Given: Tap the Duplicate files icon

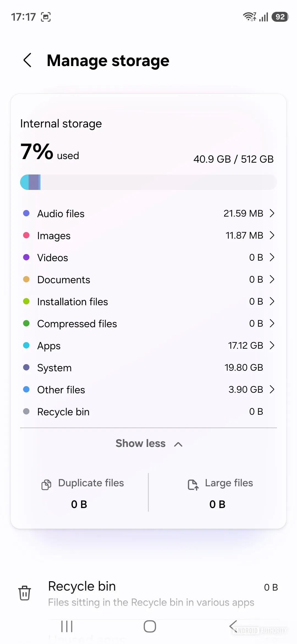Looking at the screenshot, I should pyautogui.click(x=46, y=484).
